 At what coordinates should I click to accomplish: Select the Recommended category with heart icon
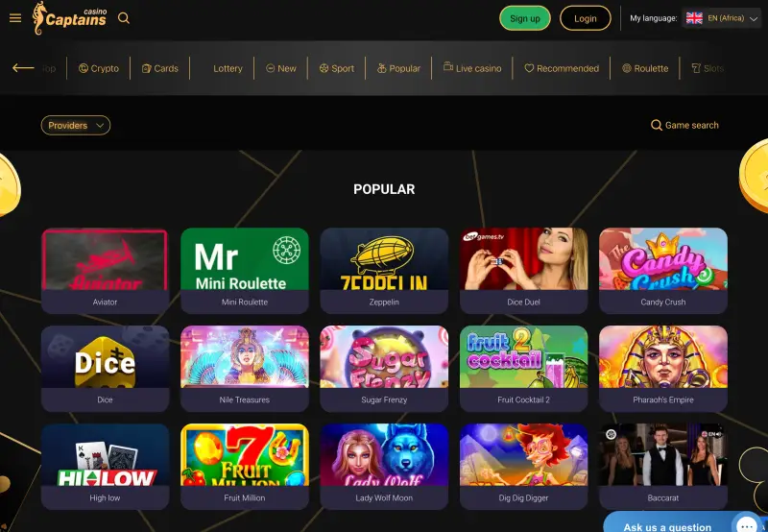[562, 68]
